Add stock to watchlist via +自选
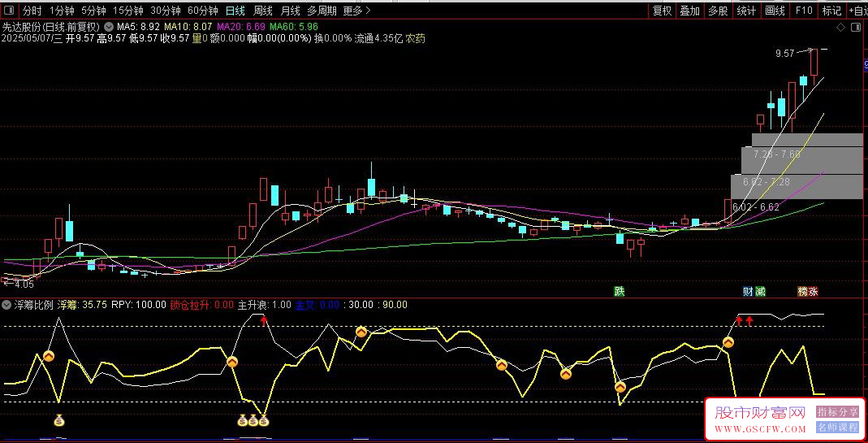The height and width of the screenshot is (443, 868). click(x=857, y=10)
